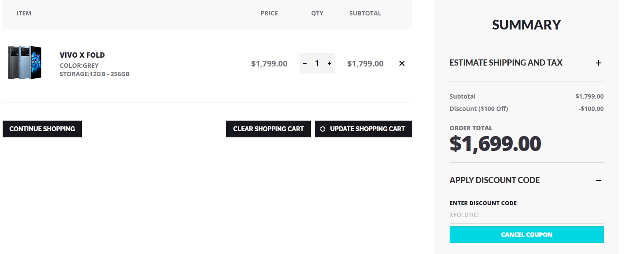Decrease quantity with the minus icon
644x254 pixels.
tap(305, 63)
